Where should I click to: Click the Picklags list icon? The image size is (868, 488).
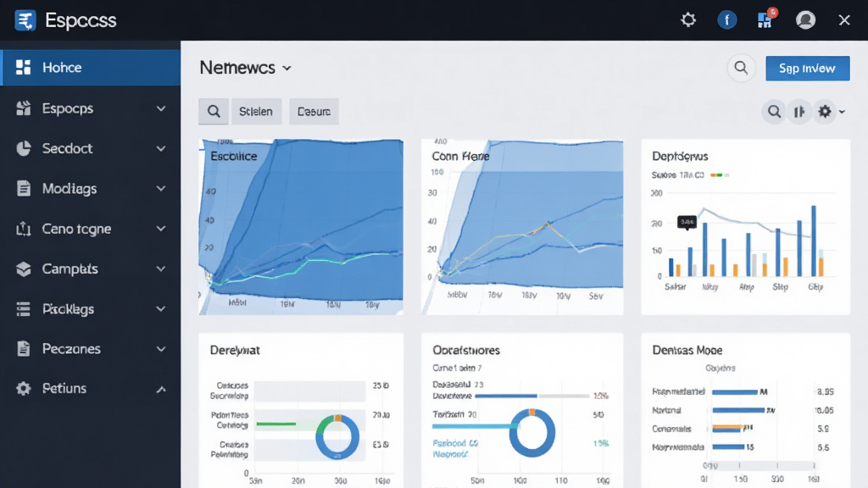tap(23, 308)
